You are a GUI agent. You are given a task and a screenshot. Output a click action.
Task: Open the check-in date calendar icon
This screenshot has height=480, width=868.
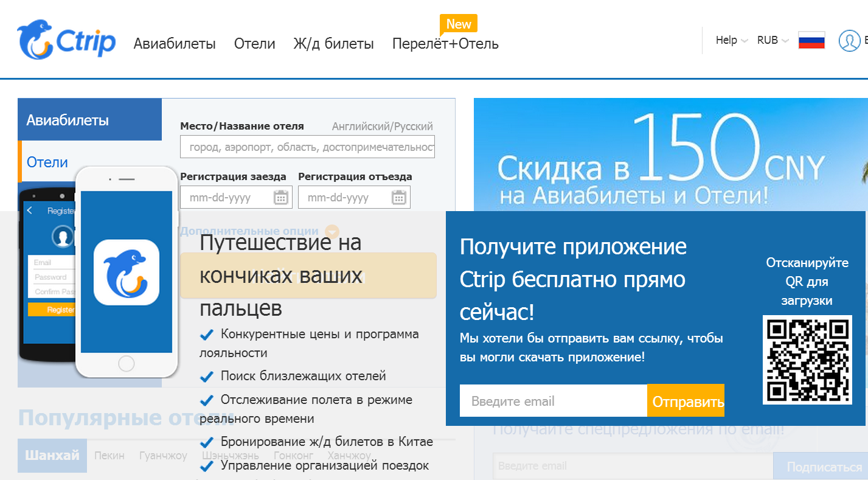pyautogui.click(x=280, y=197)
